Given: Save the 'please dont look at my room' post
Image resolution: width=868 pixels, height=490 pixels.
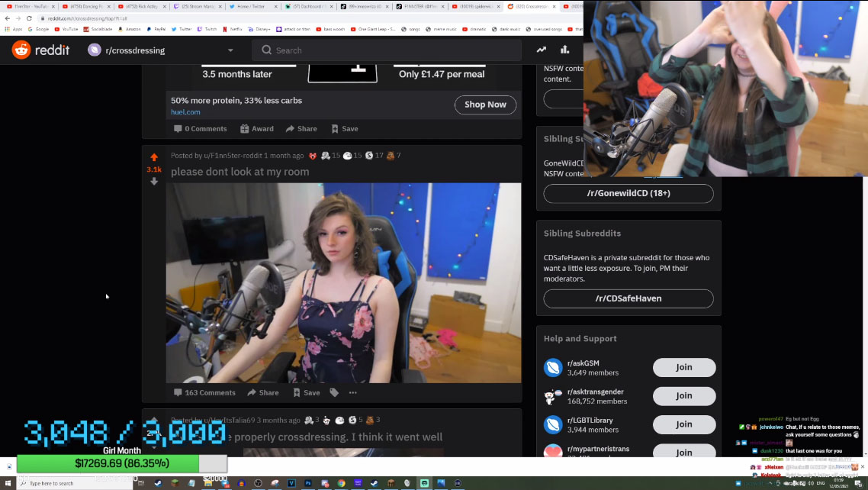Looking at the screenshot, I should pyautogui.click(x=307, y=392).
